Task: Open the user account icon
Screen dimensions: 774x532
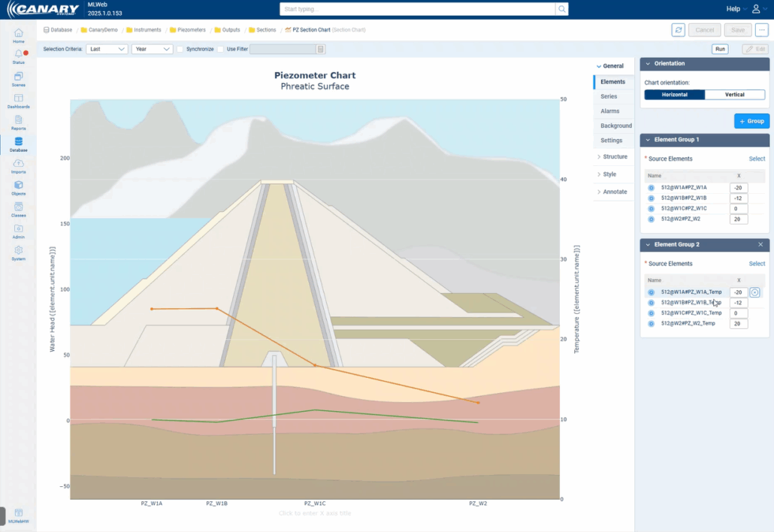Action: tap(756, 9)
